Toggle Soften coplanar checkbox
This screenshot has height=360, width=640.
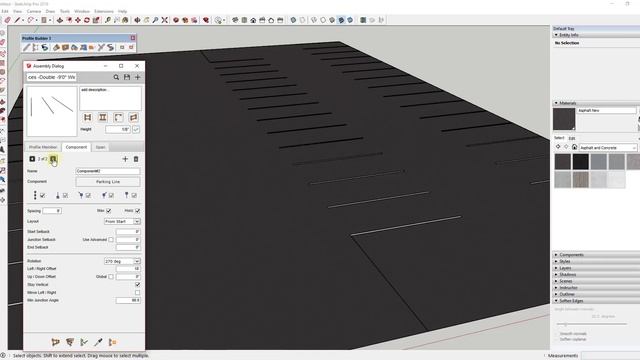coord(557,340)
